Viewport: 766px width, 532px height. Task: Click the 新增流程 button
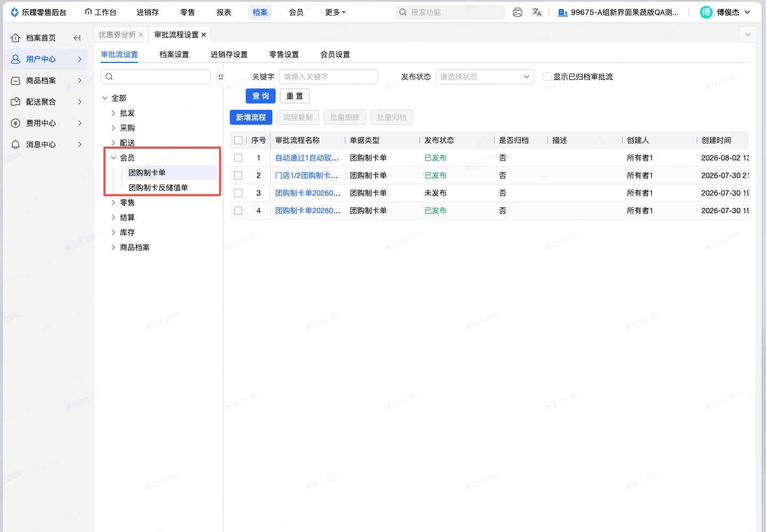[251, 117]
